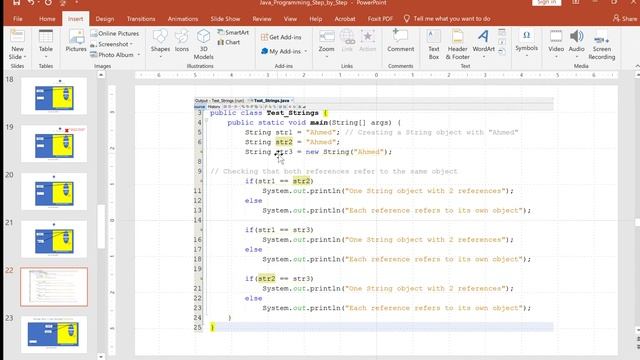640x360 pixels.
Task: Switch to the Slide Show tab
Action: (225, 19)
